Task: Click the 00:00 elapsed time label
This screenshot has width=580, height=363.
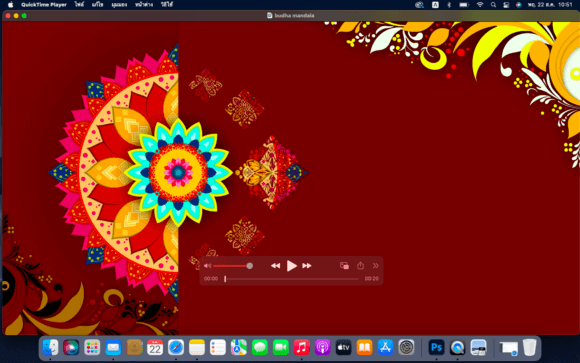Action: tap(211, 279)
